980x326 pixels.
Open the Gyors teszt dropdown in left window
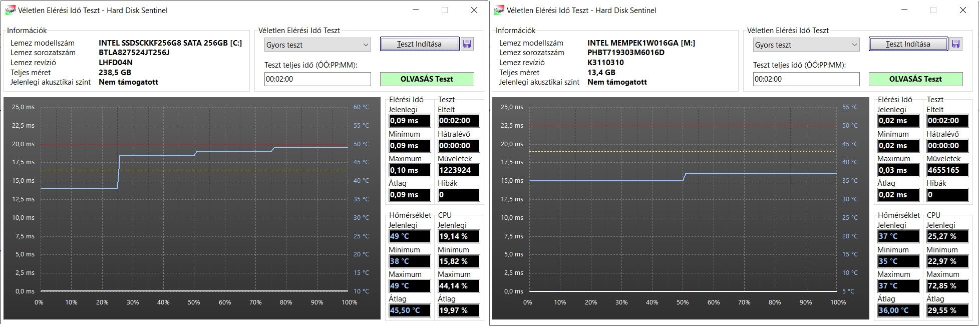317,45
